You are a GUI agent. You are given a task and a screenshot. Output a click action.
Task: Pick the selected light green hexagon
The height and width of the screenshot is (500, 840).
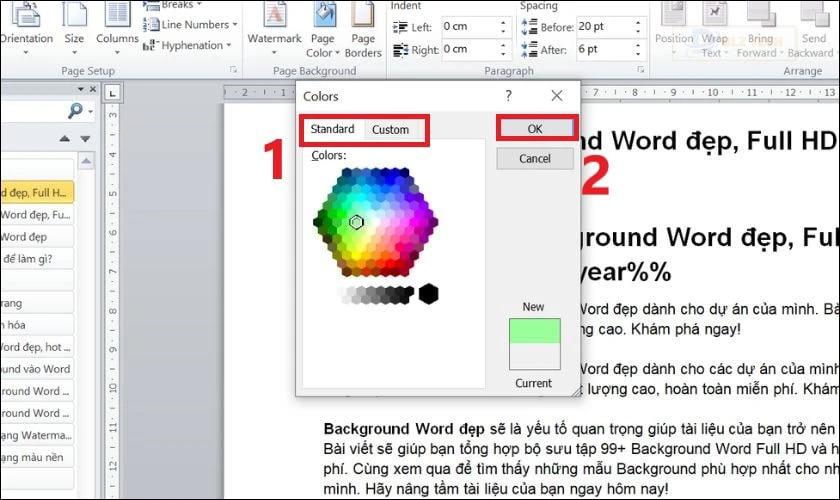[356, 222]
